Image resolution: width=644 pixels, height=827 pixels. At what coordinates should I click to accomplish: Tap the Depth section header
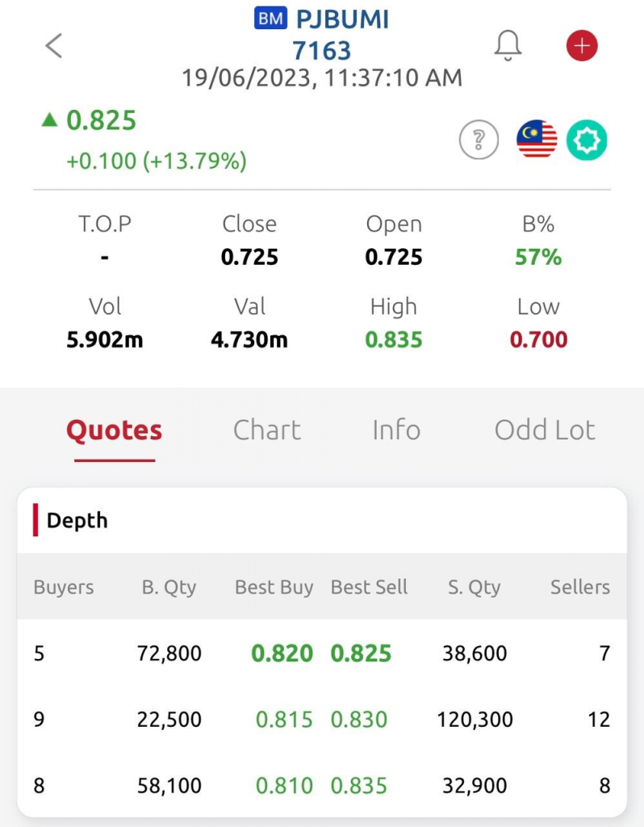click(77, 521)
